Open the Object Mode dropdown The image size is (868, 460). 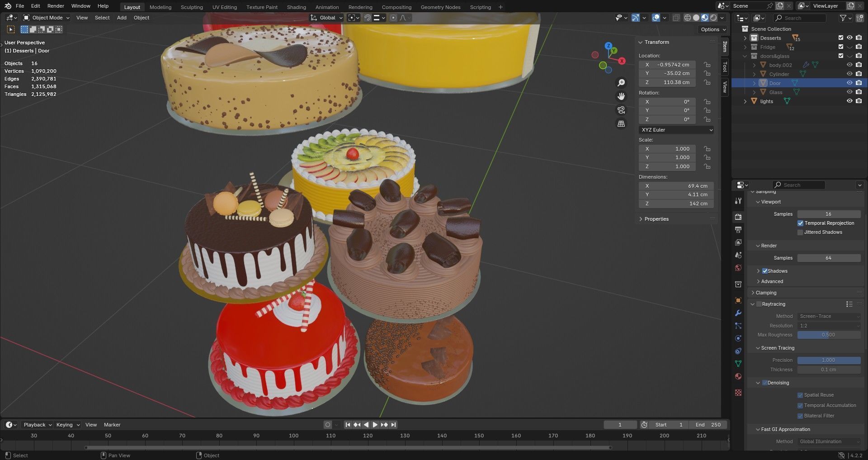[x=47, y=18]
